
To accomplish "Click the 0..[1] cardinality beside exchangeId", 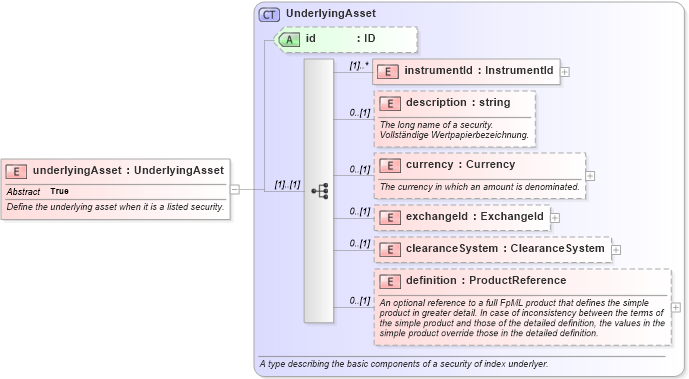I will tap(360, 211).
